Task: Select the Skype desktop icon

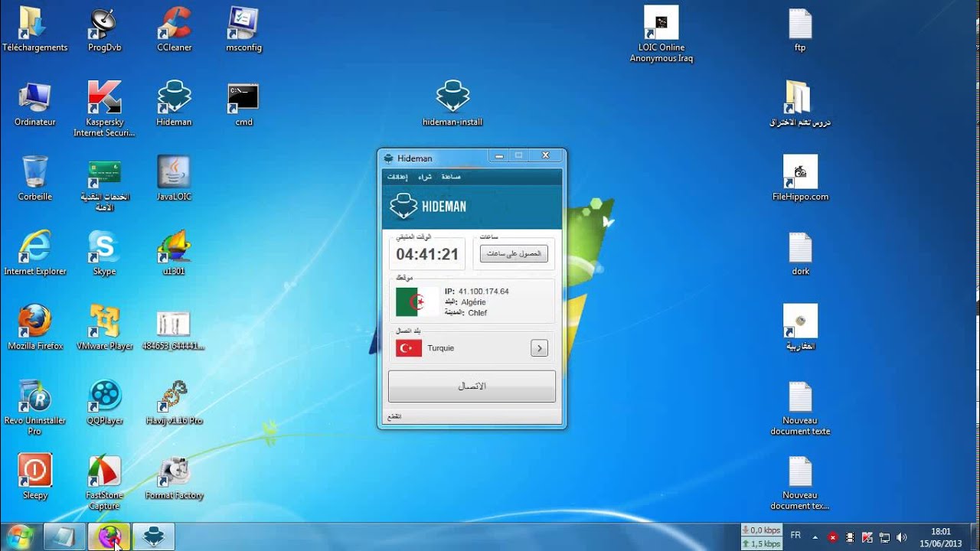Action: click(104, 253)
